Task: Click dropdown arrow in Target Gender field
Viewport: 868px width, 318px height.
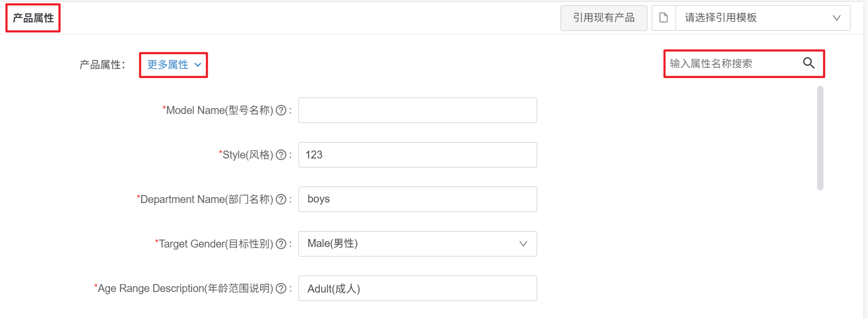Action: (x=523, y=244)
